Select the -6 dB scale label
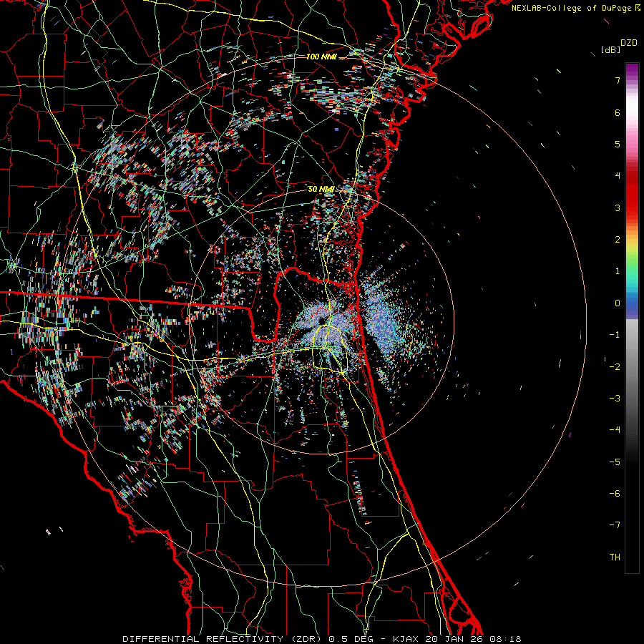Viewport: 644px width, 644px height. click(x=615, y=494)
